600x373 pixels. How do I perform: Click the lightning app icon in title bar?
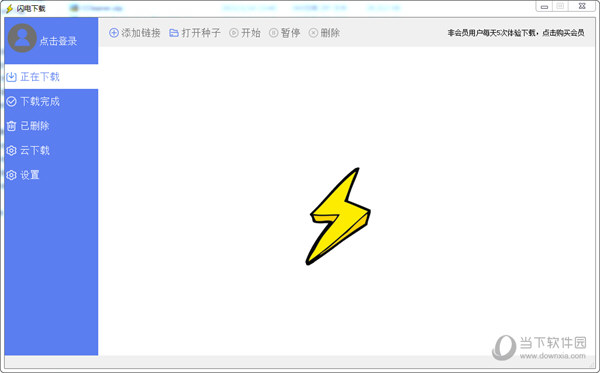pyautogui.click(x=10, y=8)
